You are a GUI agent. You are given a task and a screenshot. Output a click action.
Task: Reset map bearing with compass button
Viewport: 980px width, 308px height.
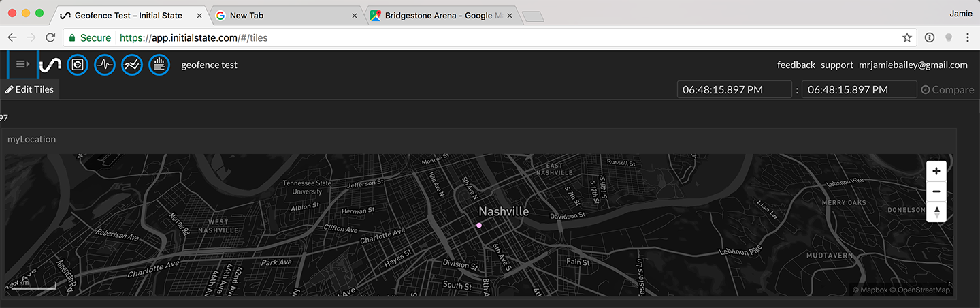[x=936, y=211]
